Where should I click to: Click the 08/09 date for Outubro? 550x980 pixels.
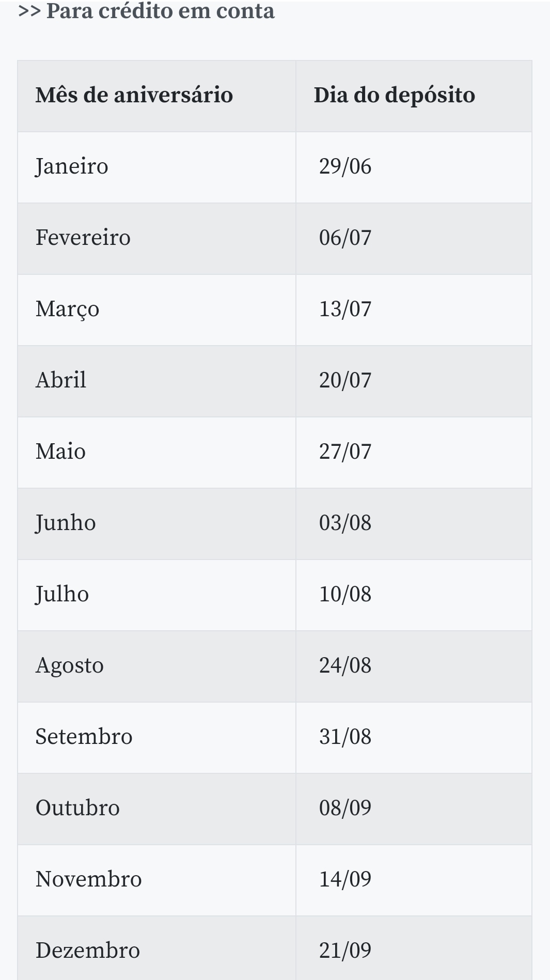click(345, 808)
